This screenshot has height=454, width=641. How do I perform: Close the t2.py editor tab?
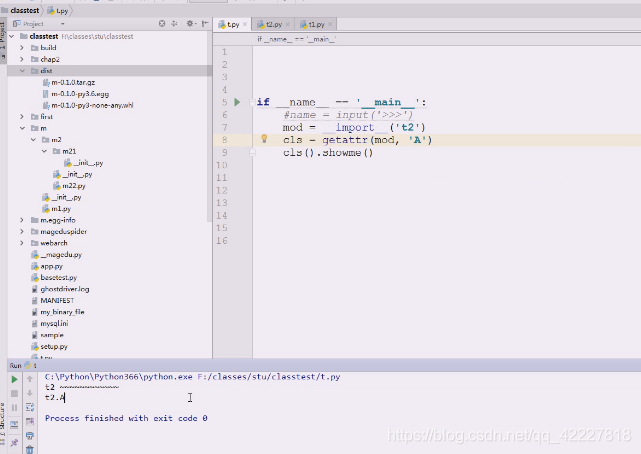point(288,25)
